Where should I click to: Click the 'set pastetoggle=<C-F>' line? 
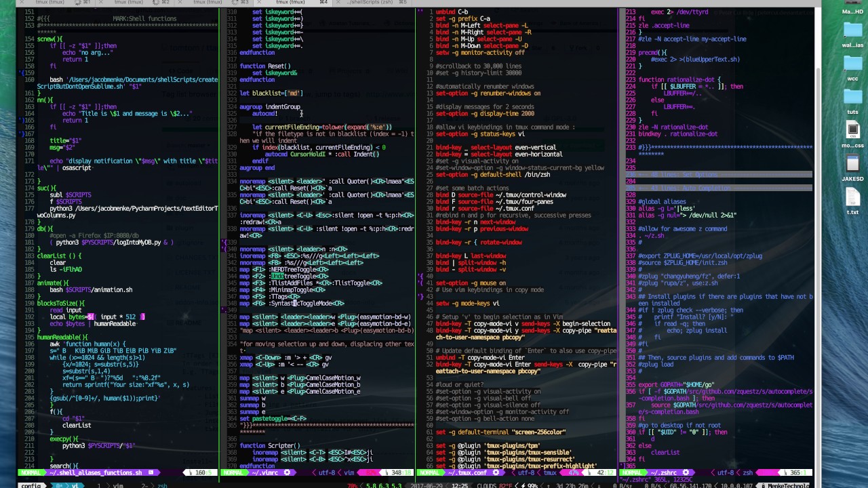tap(273, 419)
